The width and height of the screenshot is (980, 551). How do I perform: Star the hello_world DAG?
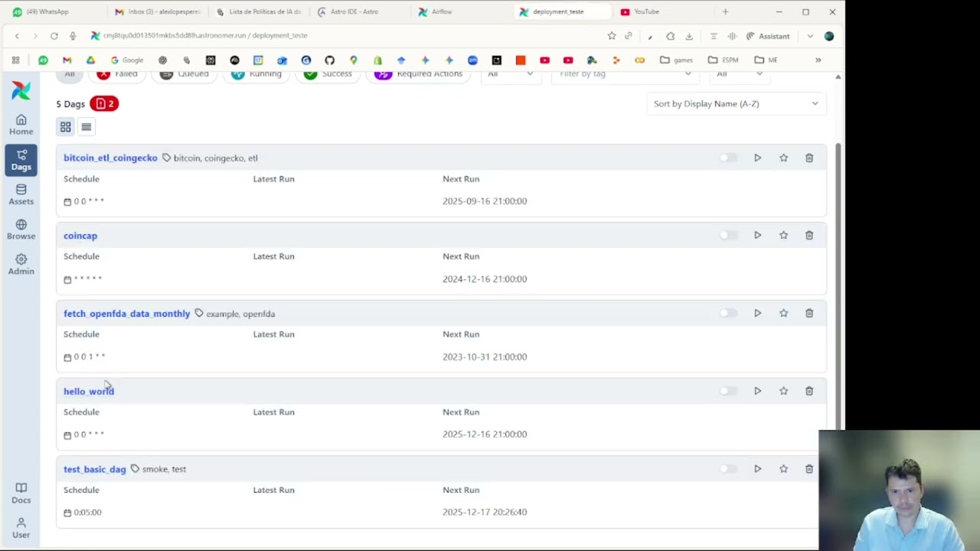coord(783,391)
